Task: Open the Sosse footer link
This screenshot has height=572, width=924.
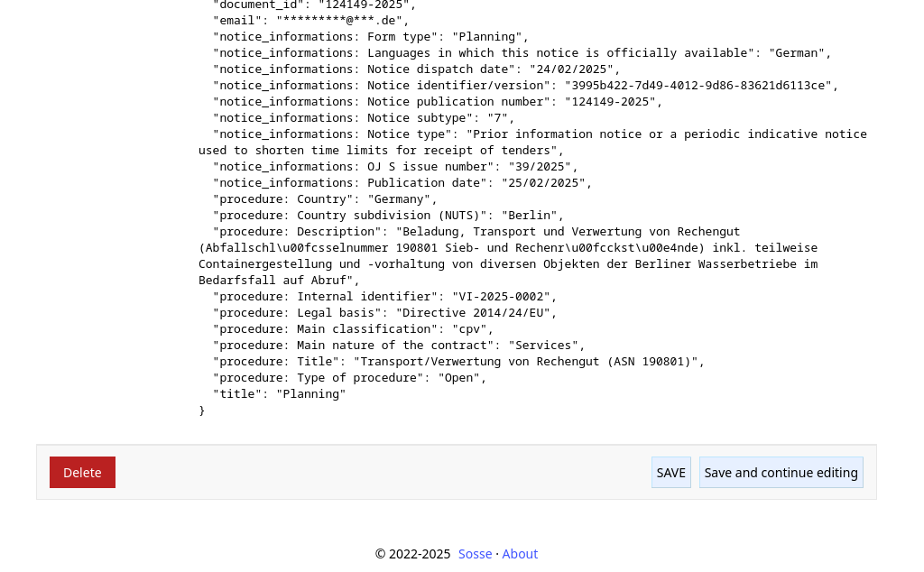Action: 475,554
